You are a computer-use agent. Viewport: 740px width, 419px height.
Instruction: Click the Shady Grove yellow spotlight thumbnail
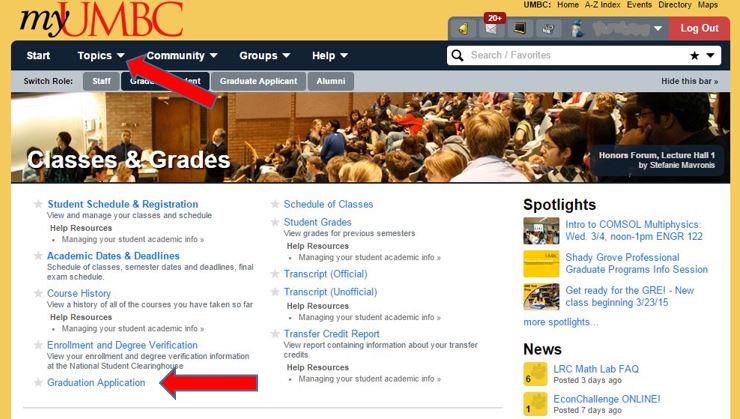click(541, 263)
